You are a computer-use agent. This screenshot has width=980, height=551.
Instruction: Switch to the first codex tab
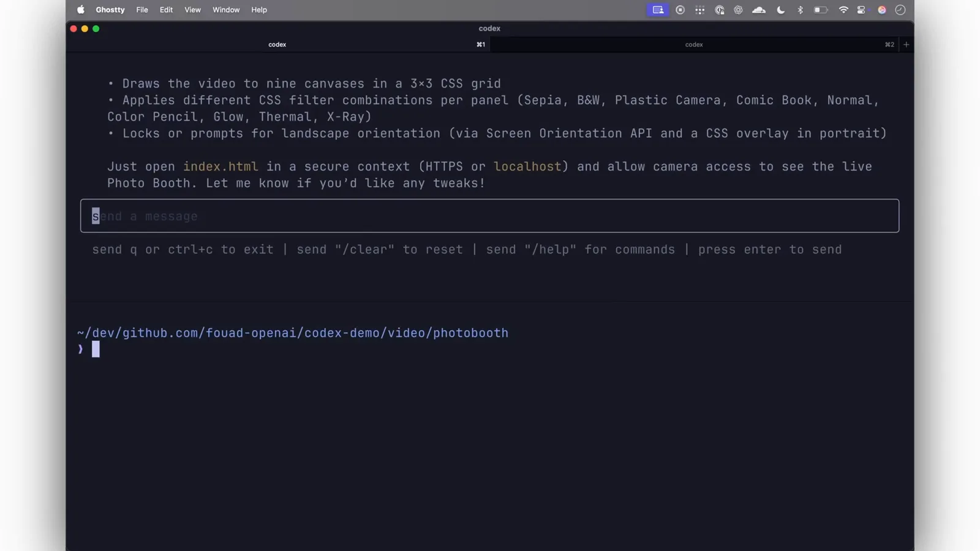pos(277,45)
